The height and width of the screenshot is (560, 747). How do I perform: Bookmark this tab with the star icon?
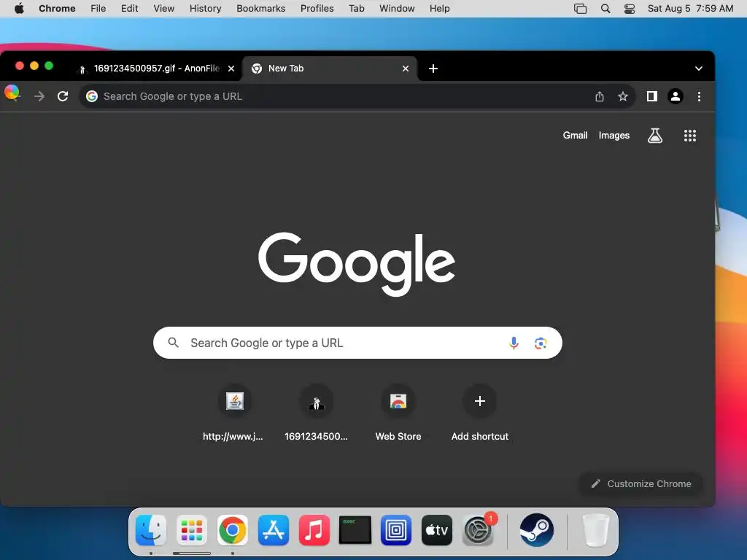click(x=623, y=97)
